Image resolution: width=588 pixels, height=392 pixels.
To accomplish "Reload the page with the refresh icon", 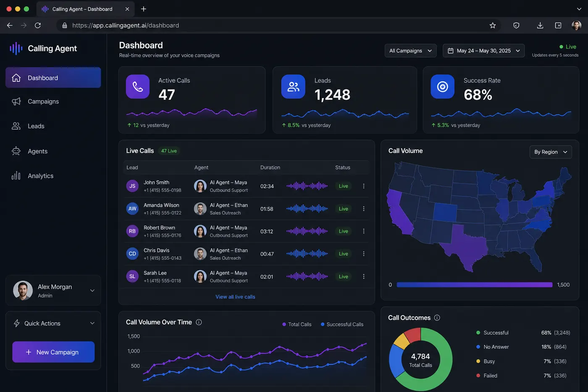I will 38,26.
